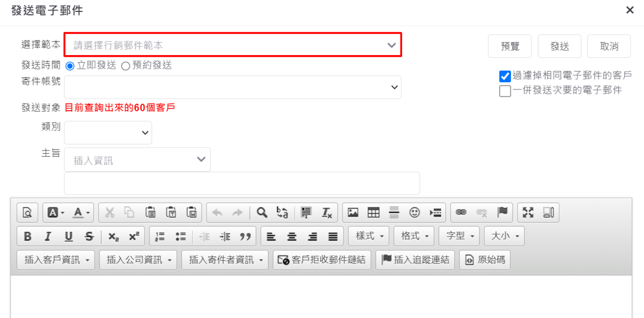Open the 類別 category dropdown

(x=108, y=132)
